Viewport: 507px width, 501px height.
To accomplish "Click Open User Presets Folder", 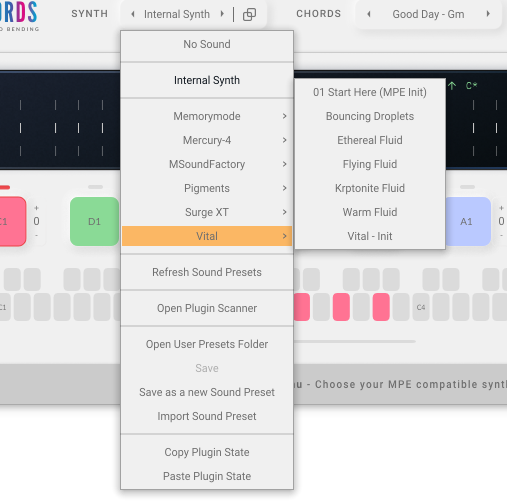I will tap(207, 344).
